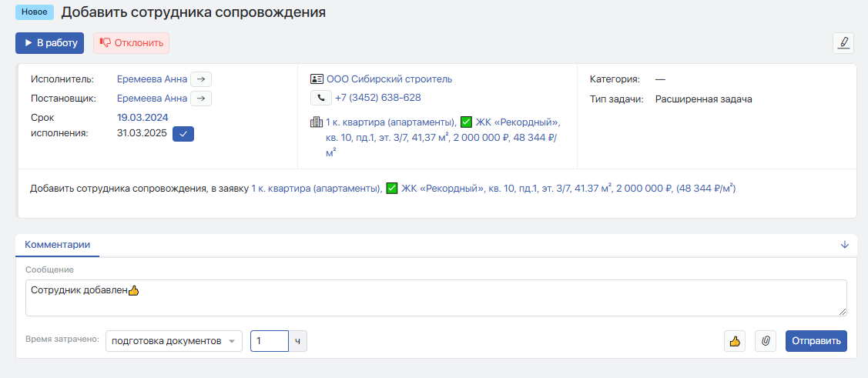This screenshot has height=378, width=868.
Task: Click green checkbox in the task description text
Action: (x=391, y=188)
